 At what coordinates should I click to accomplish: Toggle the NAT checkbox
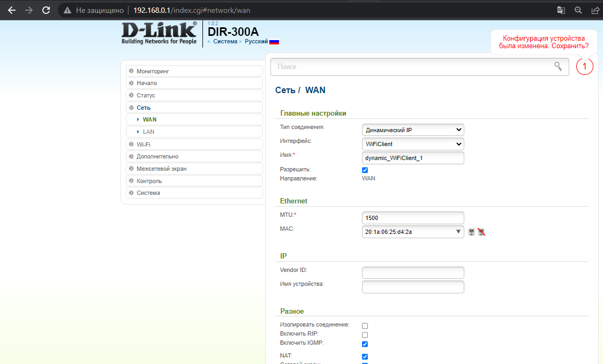tap(365, 357)
